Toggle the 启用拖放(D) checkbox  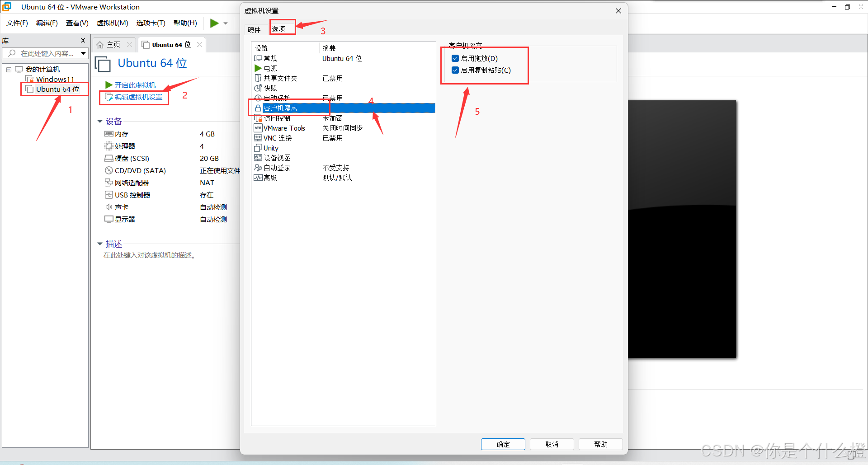455,58
